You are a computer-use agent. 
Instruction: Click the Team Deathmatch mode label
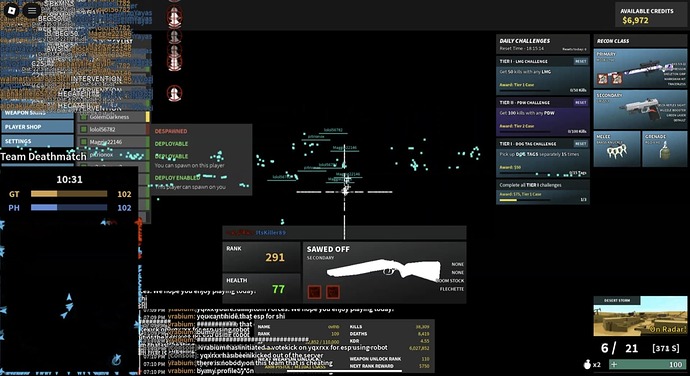pyautogui.click(x=43, y=156)
